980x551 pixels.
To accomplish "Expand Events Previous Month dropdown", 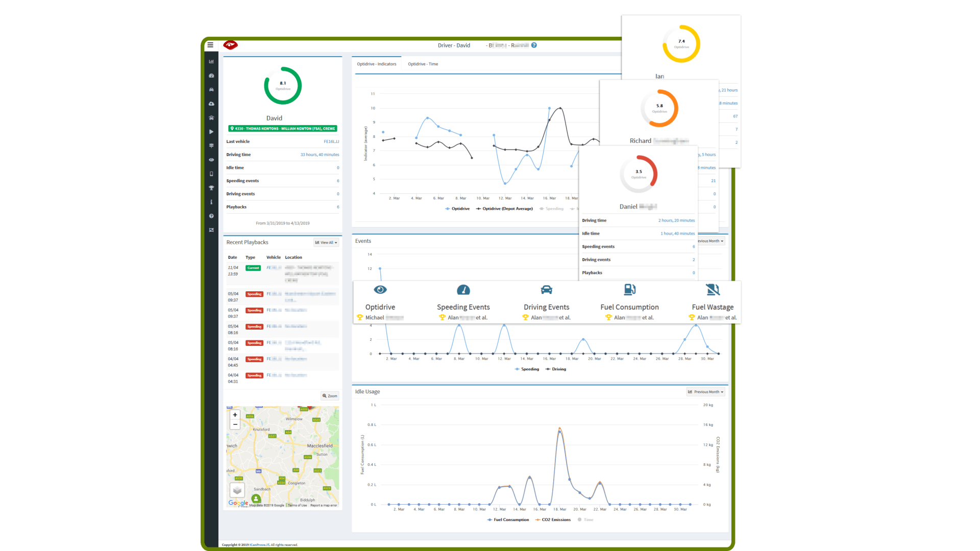I will tap(710, 241).
